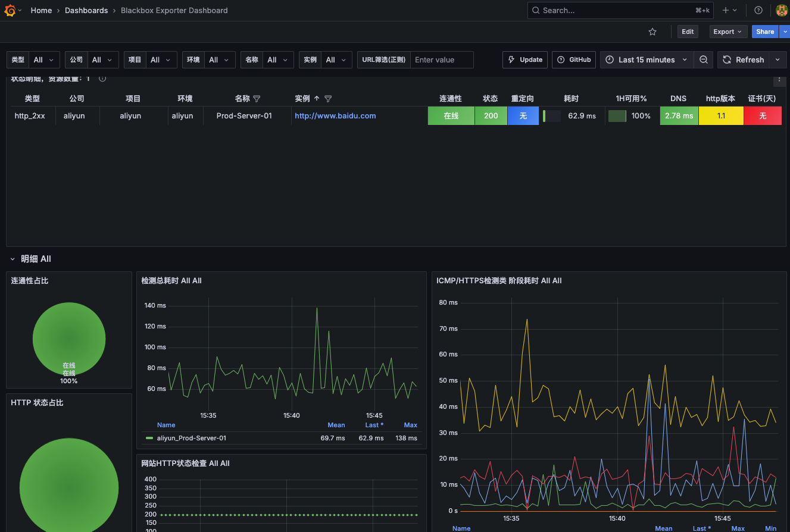Expand the 项目 variable dropdown
The height and width of the screenshot is (532, 790).
pos(161,60)
